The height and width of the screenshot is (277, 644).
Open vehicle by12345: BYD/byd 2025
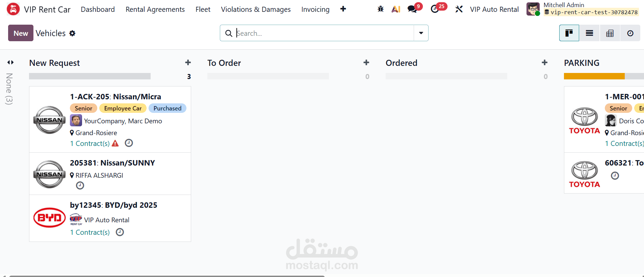click(113, 205)
